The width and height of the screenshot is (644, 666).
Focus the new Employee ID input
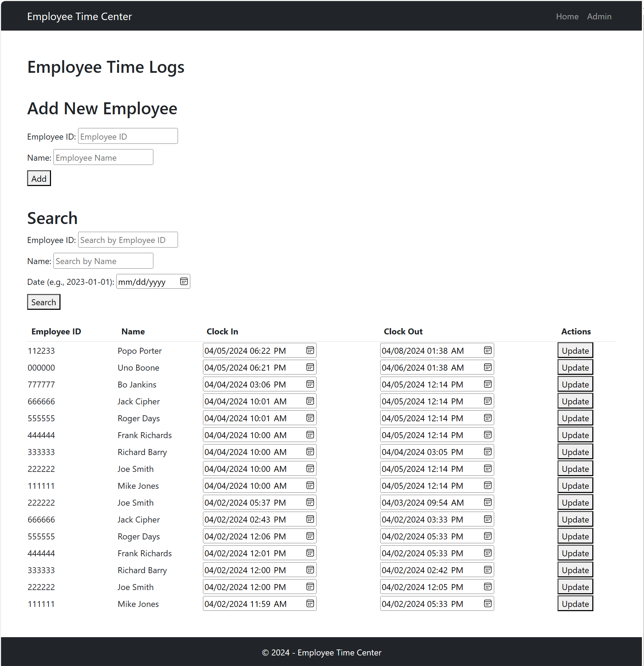tap(128, 136)
